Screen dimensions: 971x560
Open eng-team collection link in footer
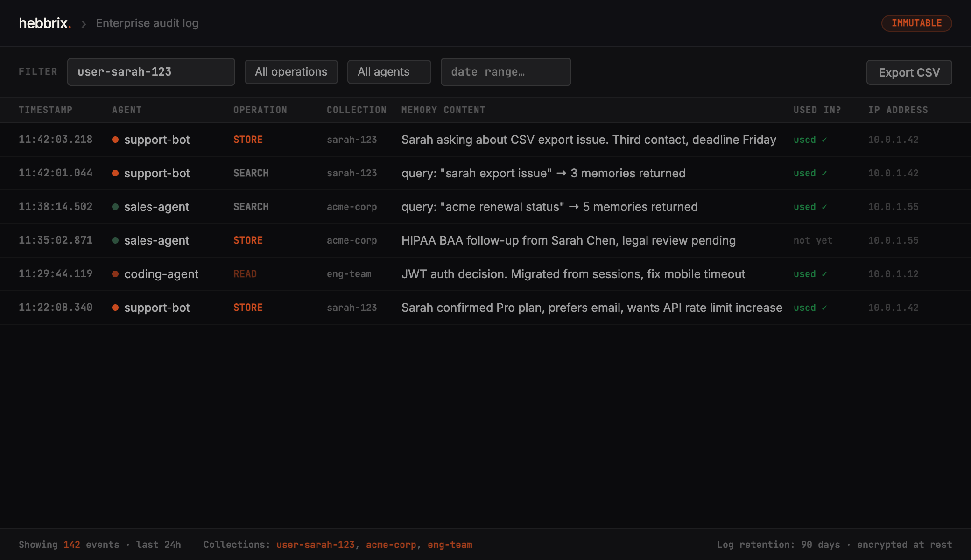point(450,545)
